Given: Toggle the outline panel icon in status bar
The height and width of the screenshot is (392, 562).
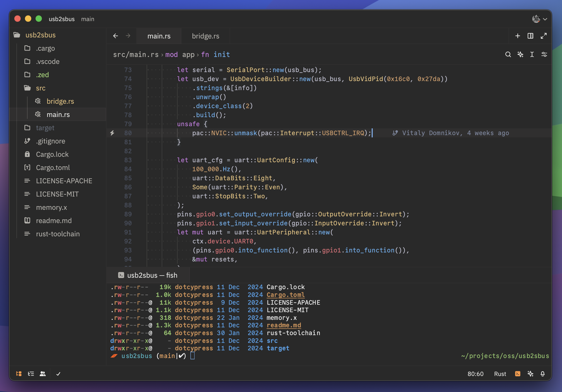Looking at the screenshot, I should click(x=31, y=374).
